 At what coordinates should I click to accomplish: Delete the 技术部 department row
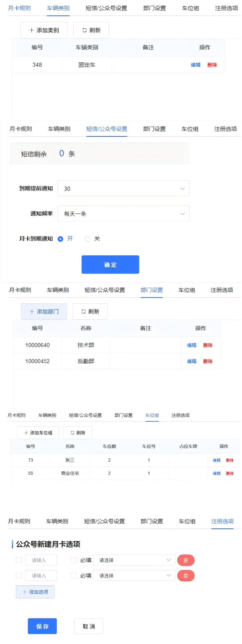208,345
